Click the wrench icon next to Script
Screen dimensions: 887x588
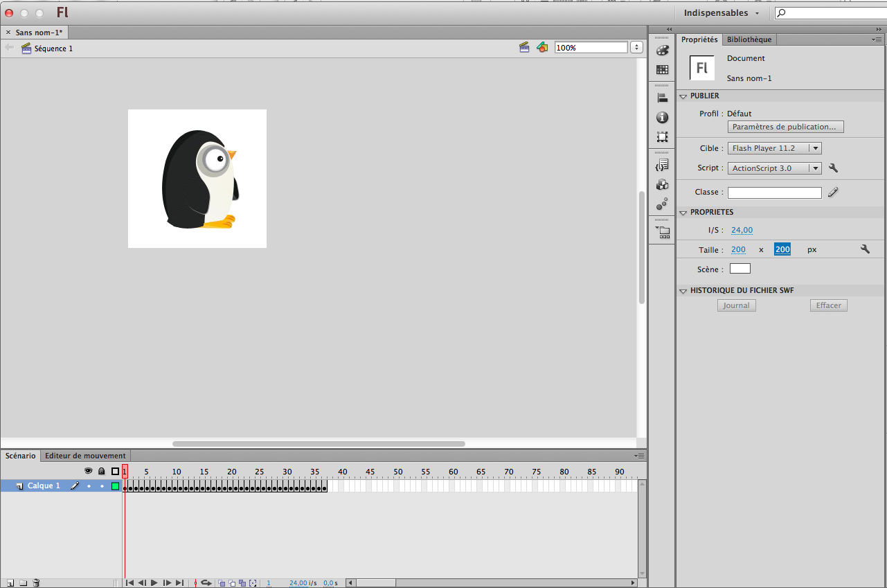coord(833,168)
